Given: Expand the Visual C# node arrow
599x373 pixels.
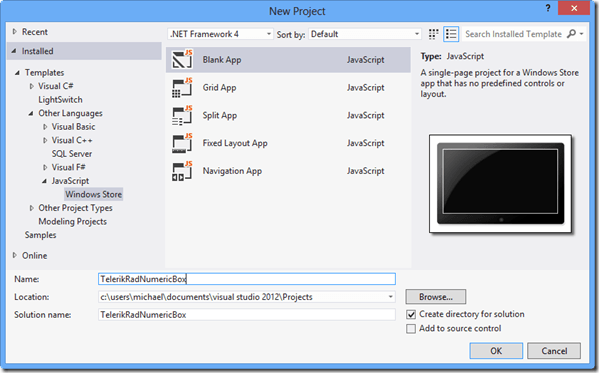Looking at the screenshot, I should click(32, 86).
